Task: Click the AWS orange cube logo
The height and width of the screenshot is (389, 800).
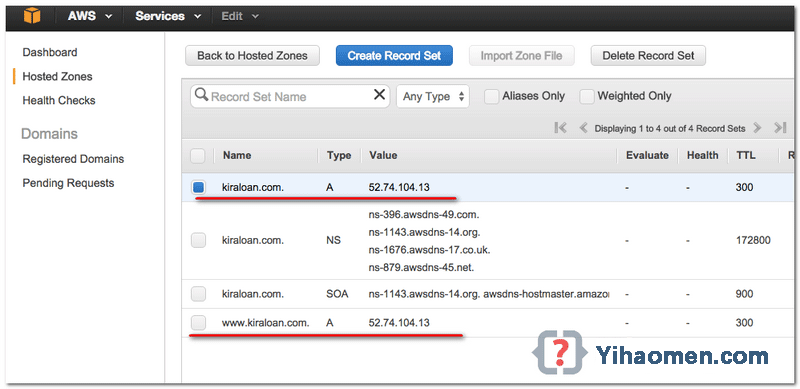Action: [32, 16]
